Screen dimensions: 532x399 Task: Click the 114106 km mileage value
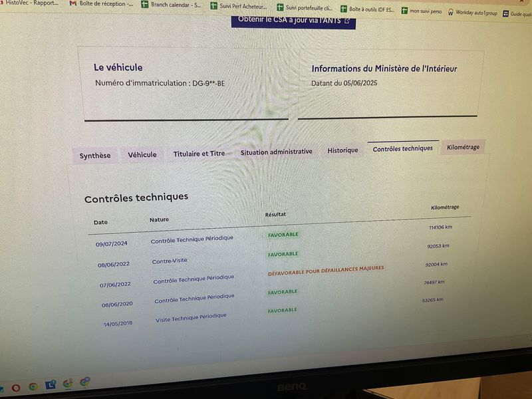(x=440, y=227)
